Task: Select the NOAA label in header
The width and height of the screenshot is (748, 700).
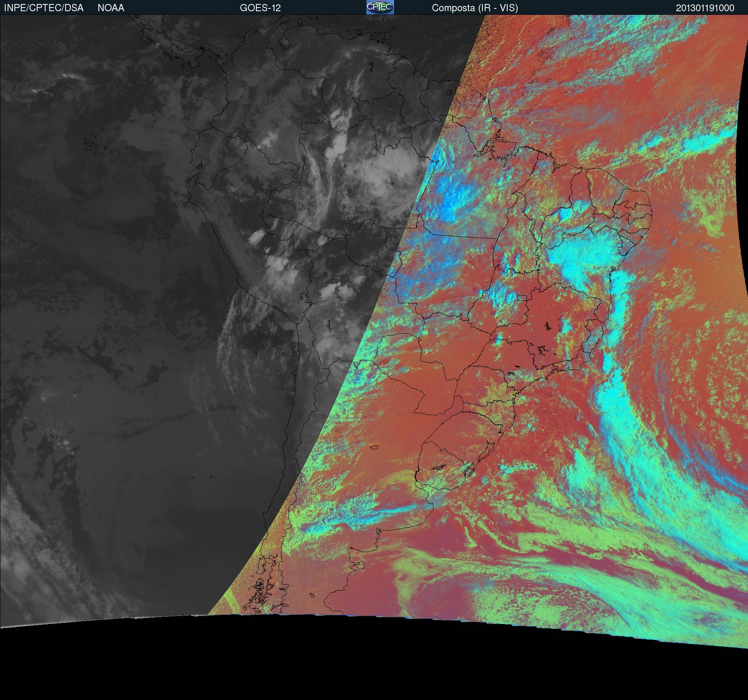Action: (x=111, y=8)
